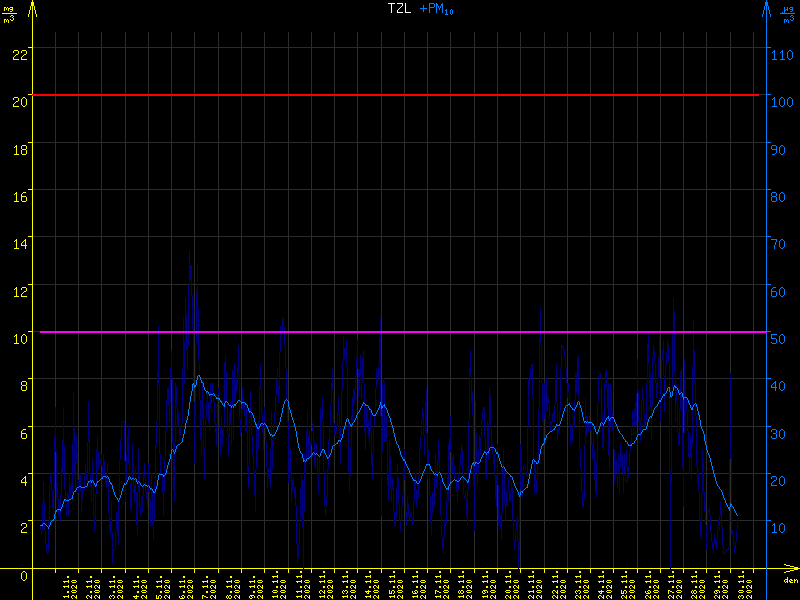This screenshot has width=800, height=600.
Task: Click the blue unit label at top-right corner
Action: pyautogui.click(x=787, y=13)
